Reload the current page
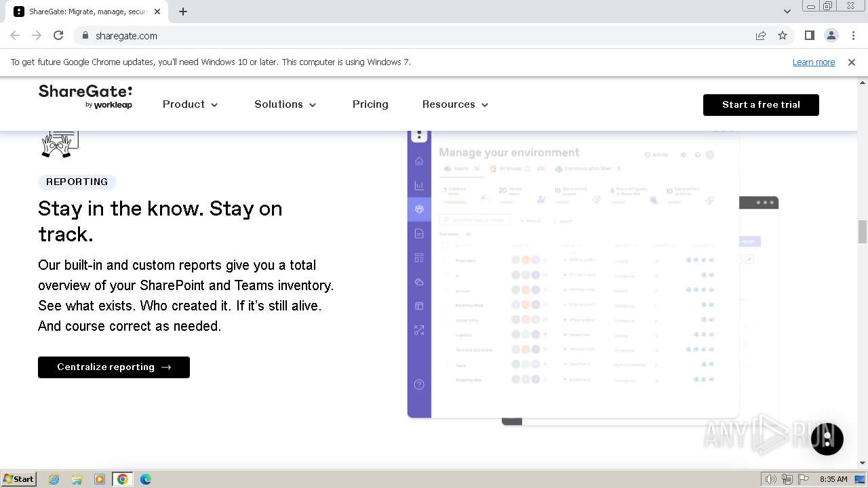The image size is (868, 488). pyautogui.click(x=58, y=35)
